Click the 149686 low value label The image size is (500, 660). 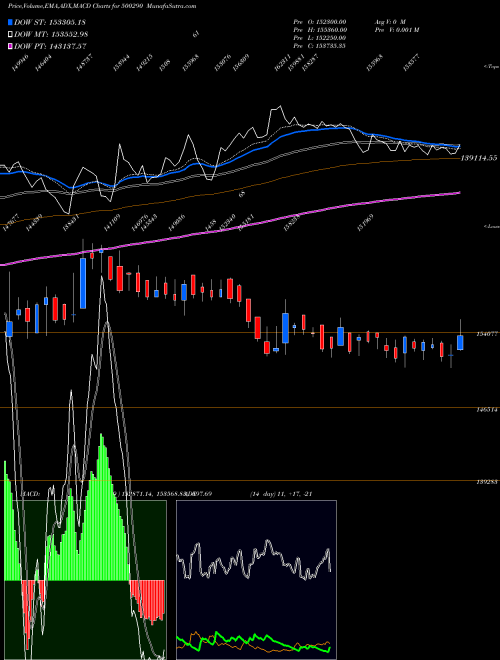tap(176, 223)
